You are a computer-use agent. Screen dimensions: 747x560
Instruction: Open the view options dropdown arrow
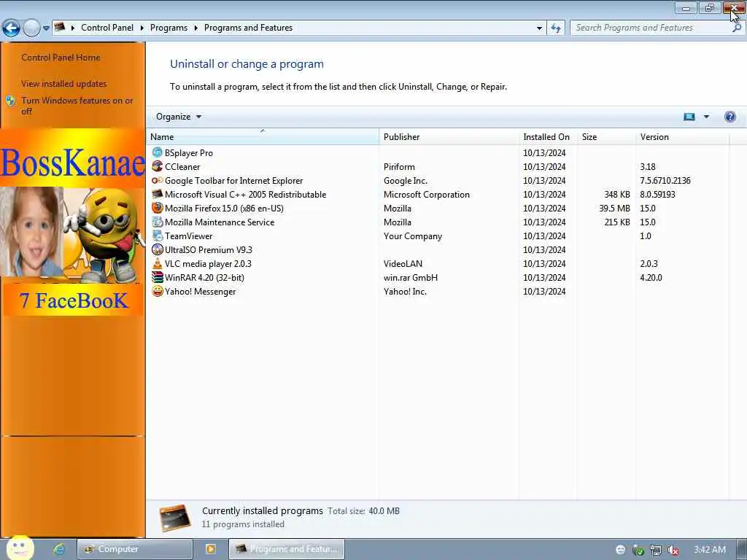pos(706,117)
